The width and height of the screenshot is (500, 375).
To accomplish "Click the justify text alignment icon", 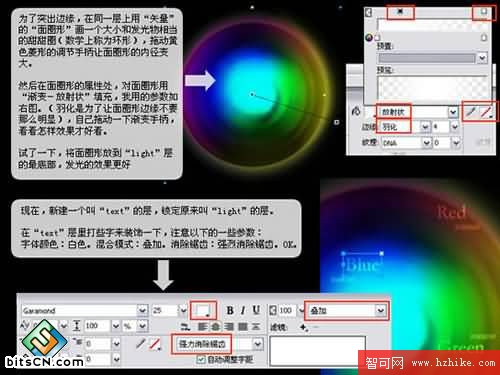I will (x=242, y=327).
